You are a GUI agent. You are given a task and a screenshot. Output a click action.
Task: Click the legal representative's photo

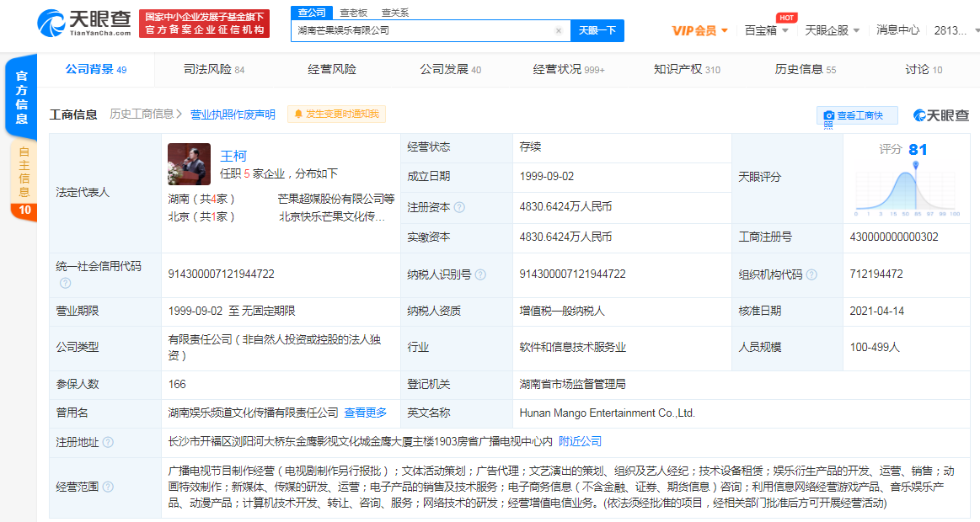tap(189, 164)
